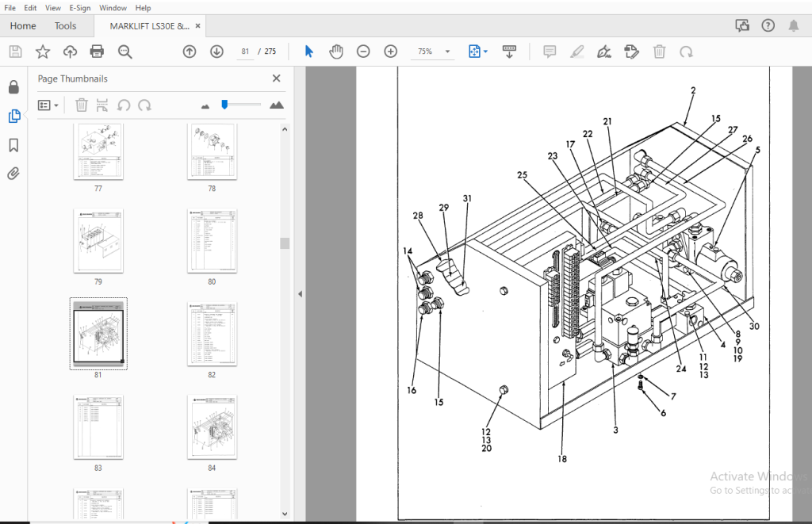
Task: Open the E-Sign menu
Action: [80, 8]
